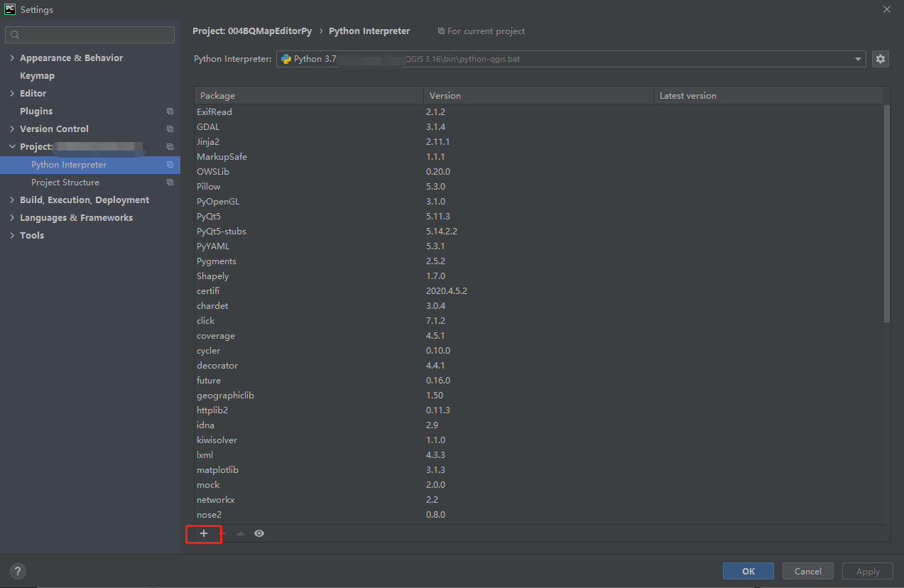The height and width of the screenshot is (588, 904).
Task: Select the lxml package row
Action: [540, 455]
